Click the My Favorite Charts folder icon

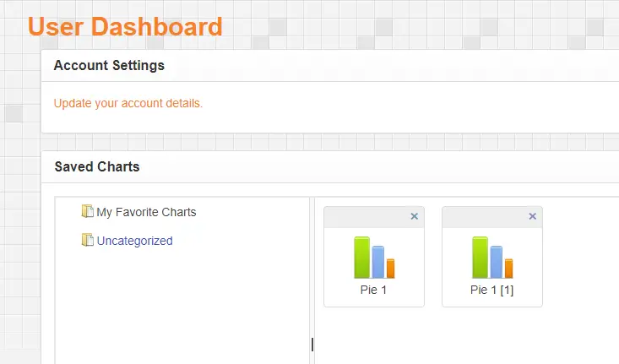pos(87,211)
